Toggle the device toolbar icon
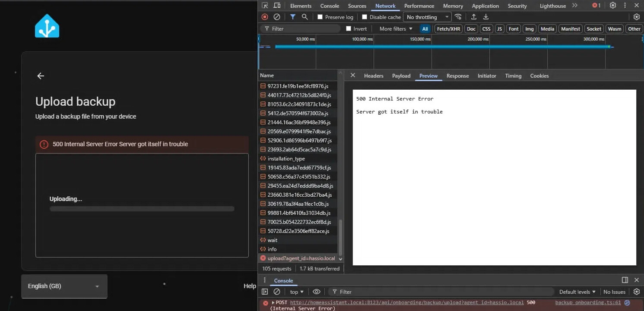 (277, 6)
